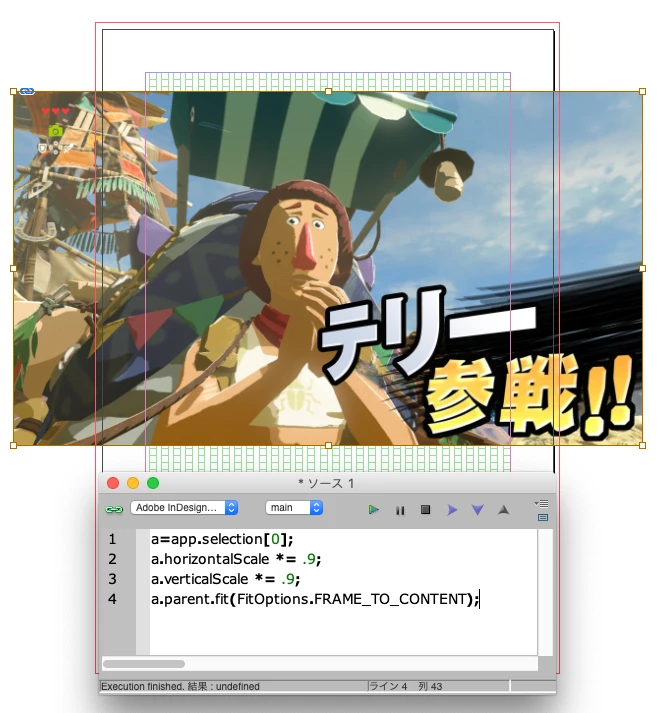Click the bottom-right corner handle of image

tap(642, 446)
